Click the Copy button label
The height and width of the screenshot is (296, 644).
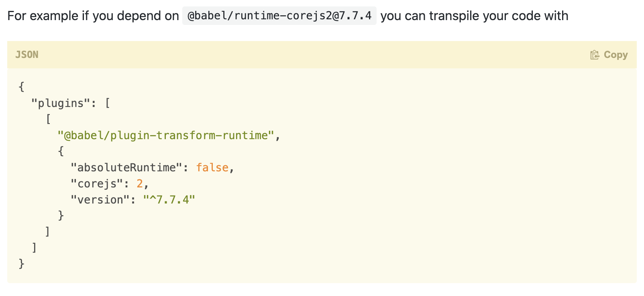click(x=615, y=55)
